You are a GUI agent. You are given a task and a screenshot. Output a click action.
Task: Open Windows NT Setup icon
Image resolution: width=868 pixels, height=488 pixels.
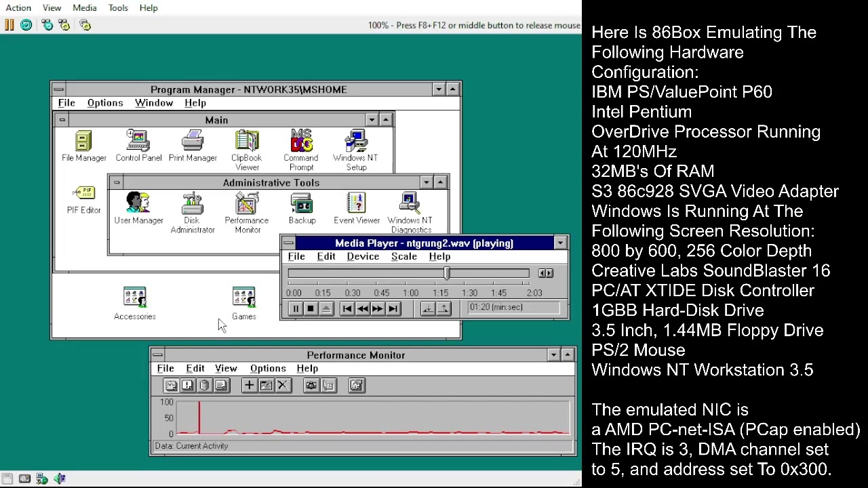(355, 150)
